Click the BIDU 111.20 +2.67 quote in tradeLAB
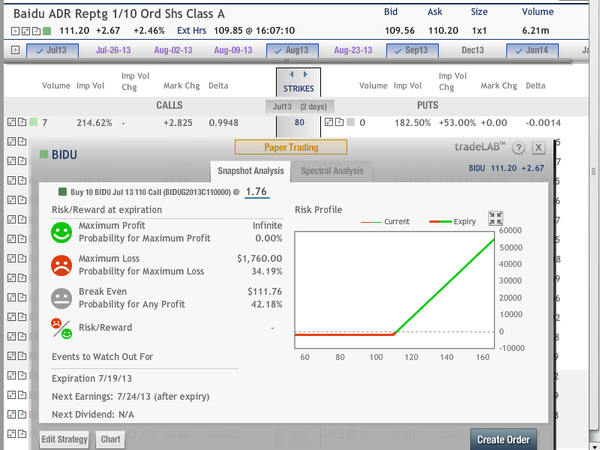 tap(506, 168)
